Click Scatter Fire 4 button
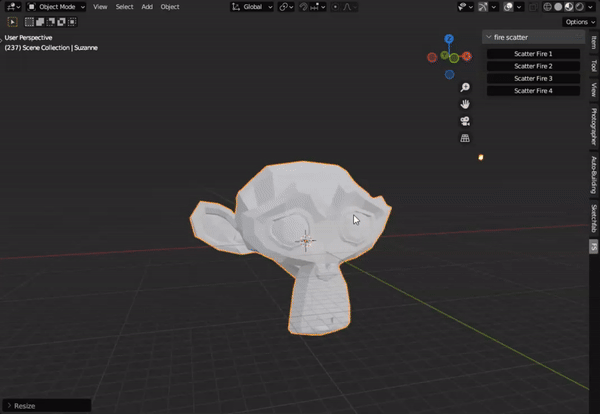600x414 pixels. [533, 91]
